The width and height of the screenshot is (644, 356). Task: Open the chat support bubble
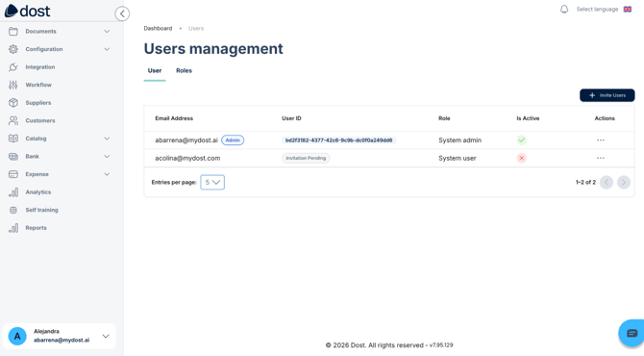pyautogui.click(x=632, y=333)
